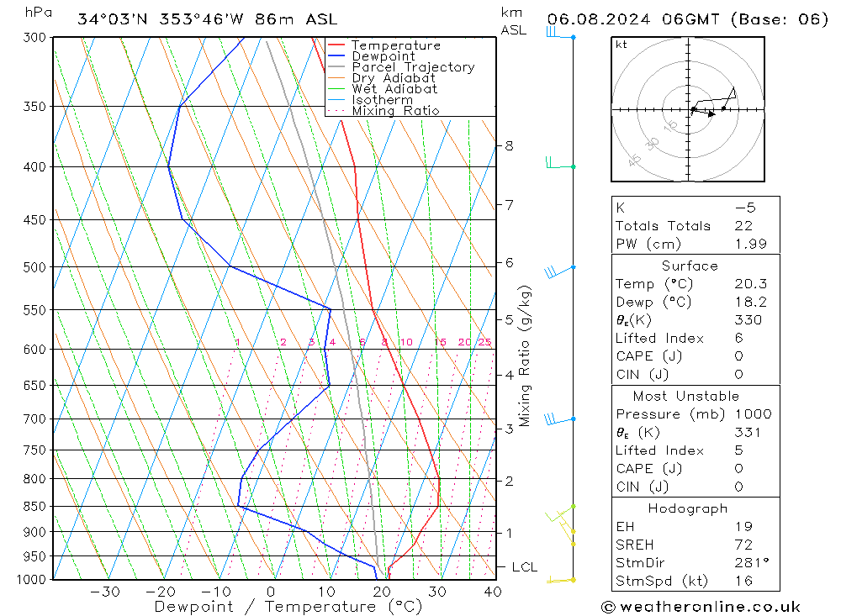Click the surface Dewp value 18.2
Viewport: 841px width, 616px height.
(751, 302)
